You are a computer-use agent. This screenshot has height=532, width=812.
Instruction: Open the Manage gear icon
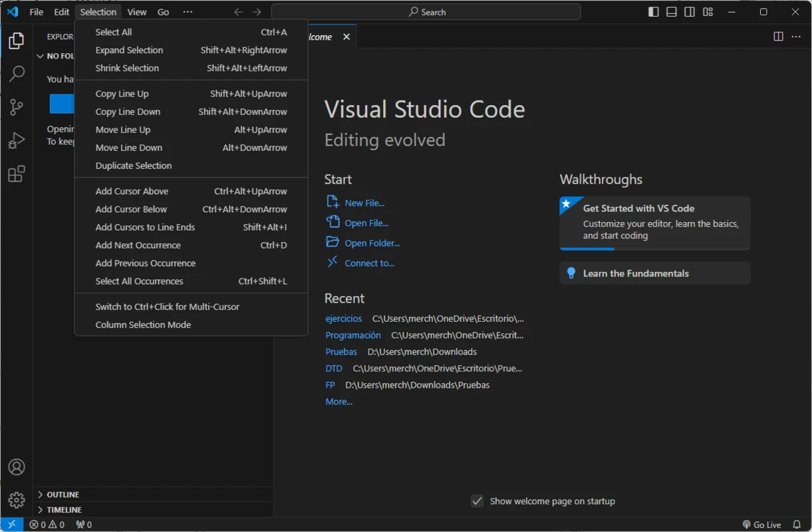pyautogui.click(x=17, y=500)
